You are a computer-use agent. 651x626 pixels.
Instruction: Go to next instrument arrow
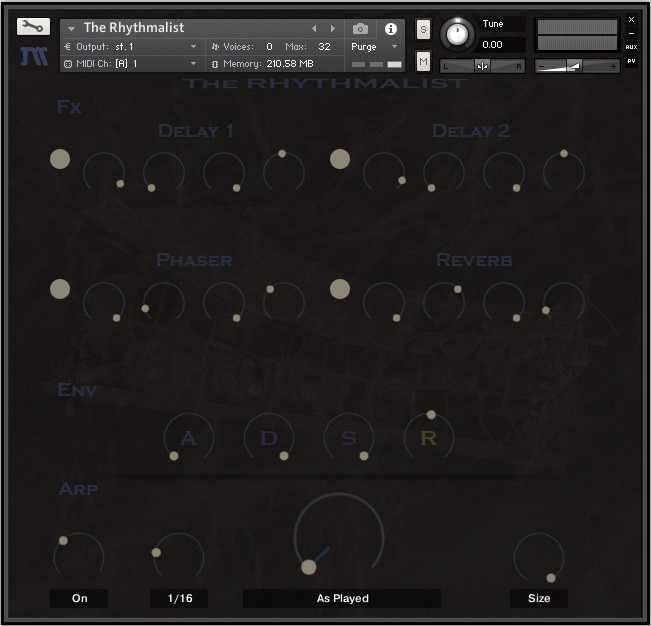(333, 28)
